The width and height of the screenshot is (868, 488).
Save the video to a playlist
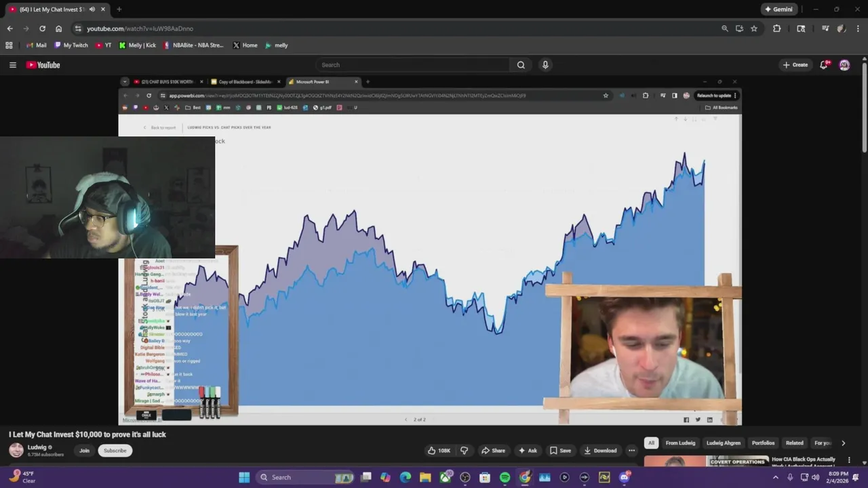(x=560, y=450)
